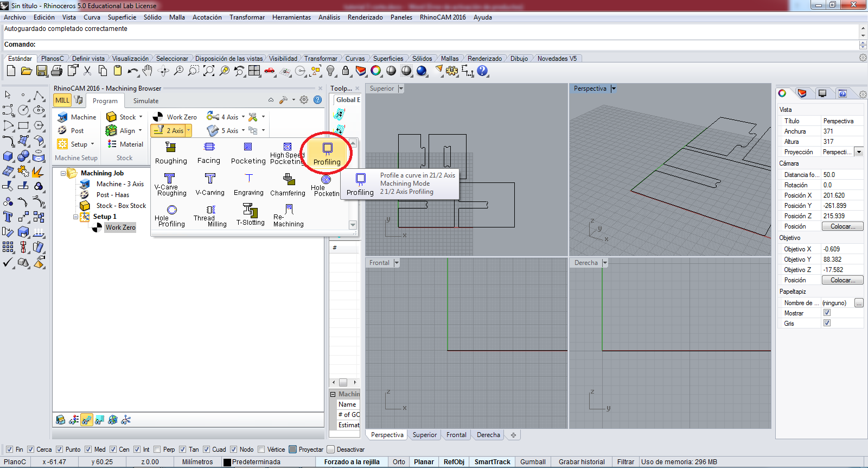Open the 2 Axis dropdown arrow
Screen dimensions: 868x468
click(189, 130)
